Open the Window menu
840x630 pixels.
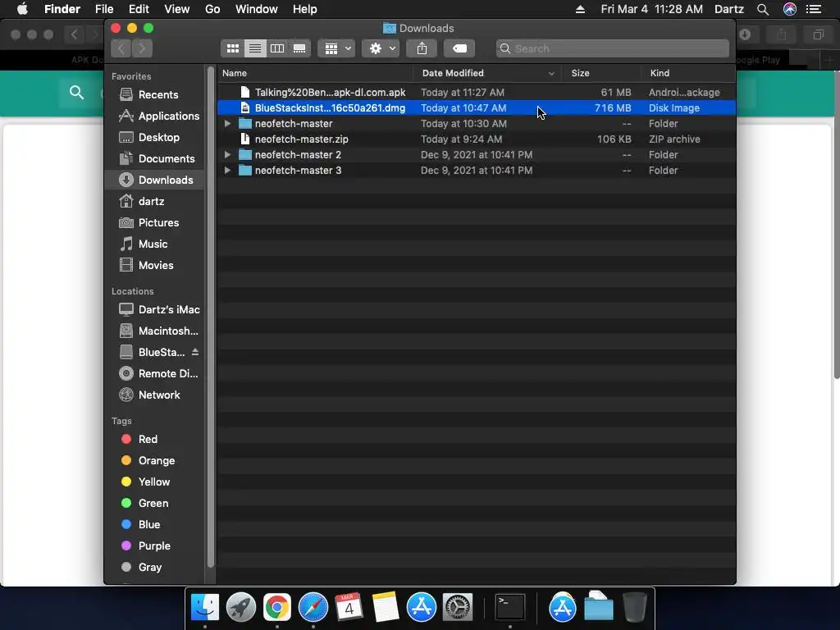(257, 9)
